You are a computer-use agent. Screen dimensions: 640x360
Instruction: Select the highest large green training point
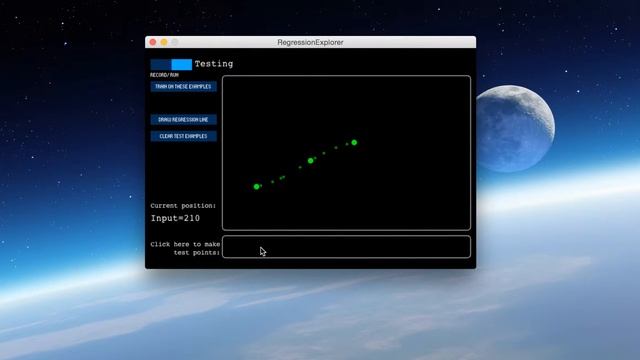pyautogui.click(x=354, y=142)
